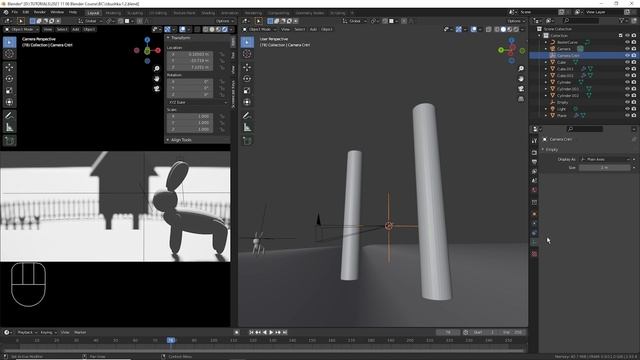This screenshot has width=640, height=360.
Task: Open Playback popover in timeline
Action: tap(27, 332)
